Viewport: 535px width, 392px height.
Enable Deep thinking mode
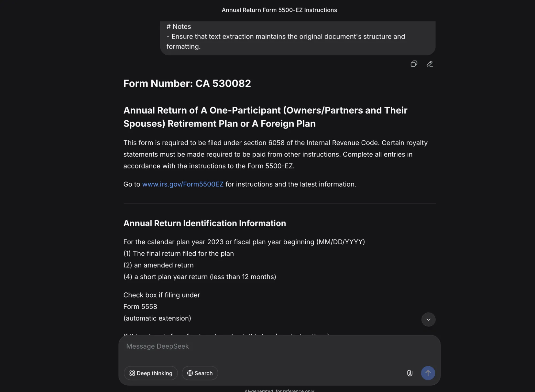[x=151, y=373]
